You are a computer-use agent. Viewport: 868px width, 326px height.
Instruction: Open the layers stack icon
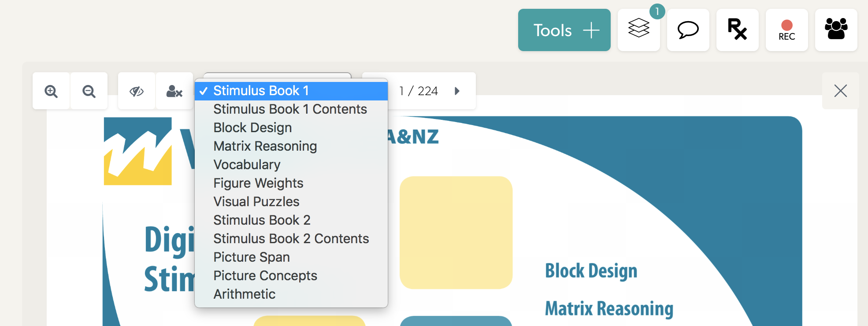coord(638,30)
